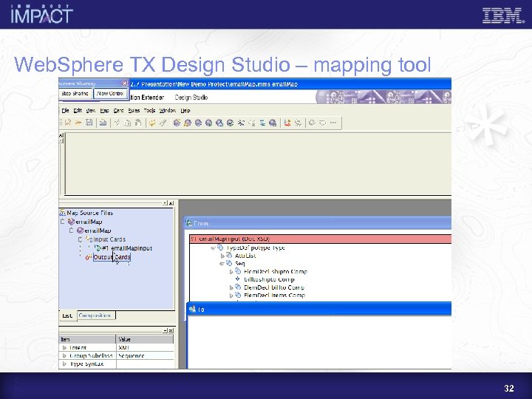532x399 pixels.
Task: Switch to the Composition tab
Action: (x=96, y=316)
